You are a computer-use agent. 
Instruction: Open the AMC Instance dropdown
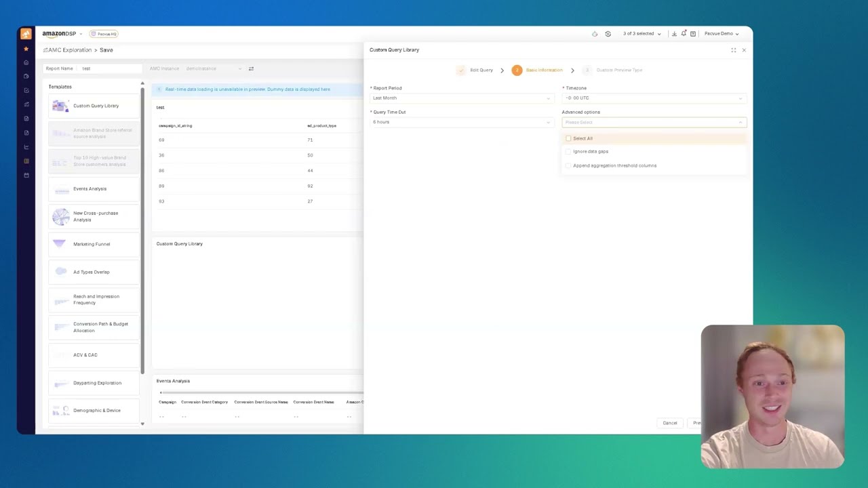coord(214,68)
